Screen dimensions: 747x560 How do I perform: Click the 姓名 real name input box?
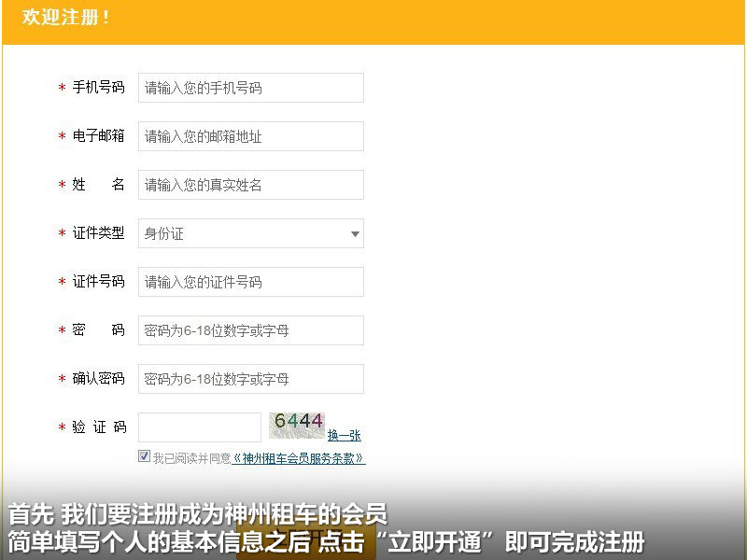pyautogui.click(x=251, y=185)
